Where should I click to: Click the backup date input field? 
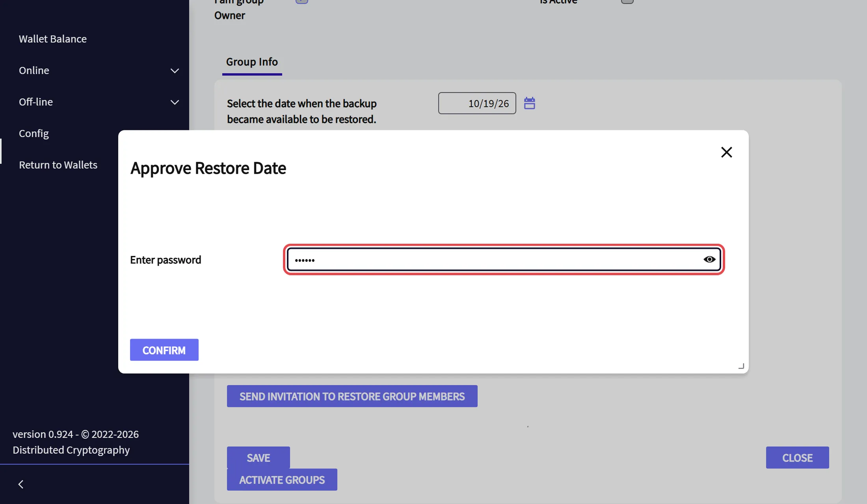pos(477,103)
